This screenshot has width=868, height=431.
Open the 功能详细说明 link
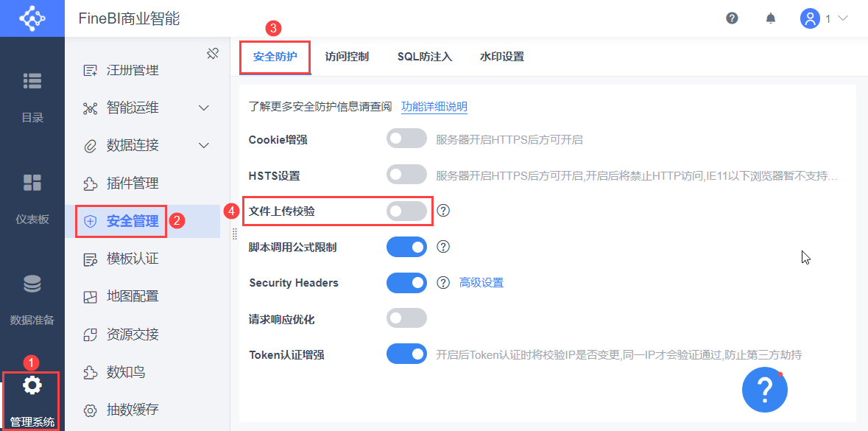click(434, 107)
